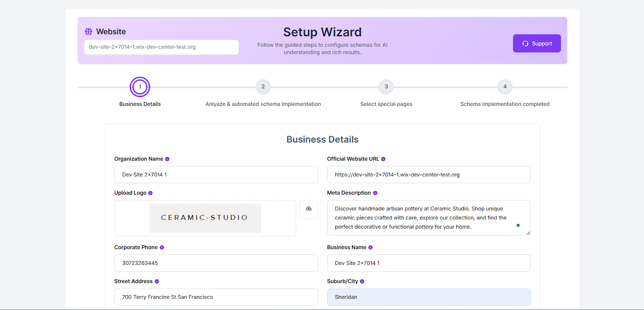Screen dimensions: 644x310
Task: Click the info icon next to Official Website URL
Action: [383, 159]
